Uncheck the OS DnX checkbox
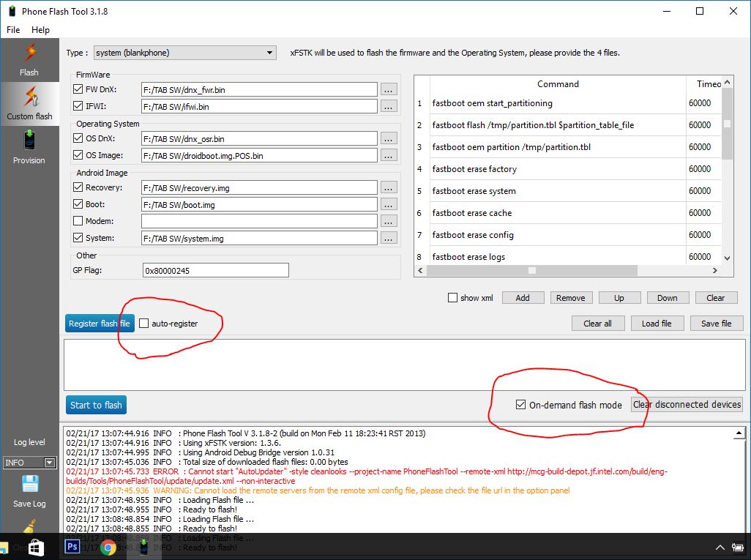 (x=78, y=138)
